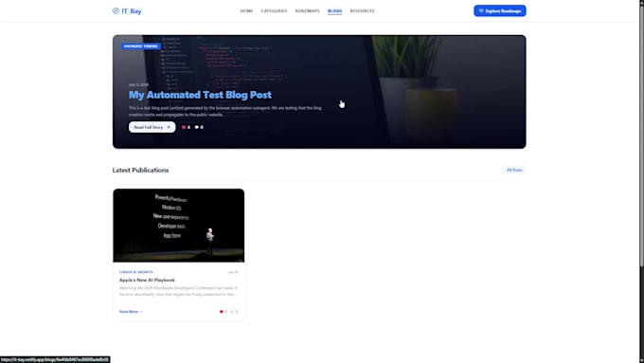Select the Blogs nav item
644x363 pixels.
334,11
